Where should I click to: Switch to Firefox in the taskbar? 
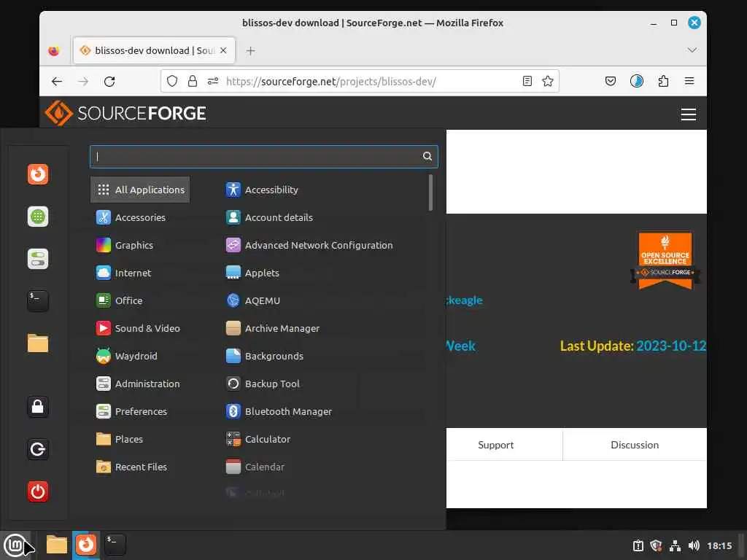tap(86, 545)
